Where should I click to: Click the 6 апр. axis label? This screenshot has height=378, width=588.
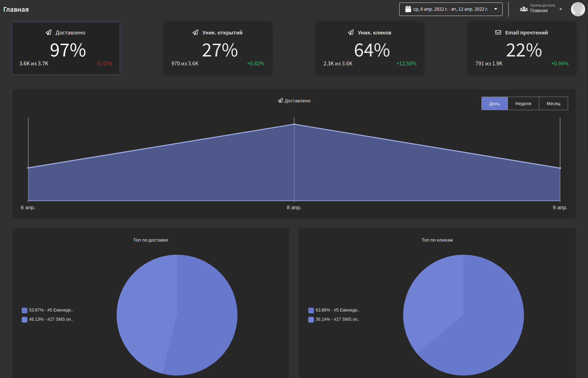tap(28, 207)
